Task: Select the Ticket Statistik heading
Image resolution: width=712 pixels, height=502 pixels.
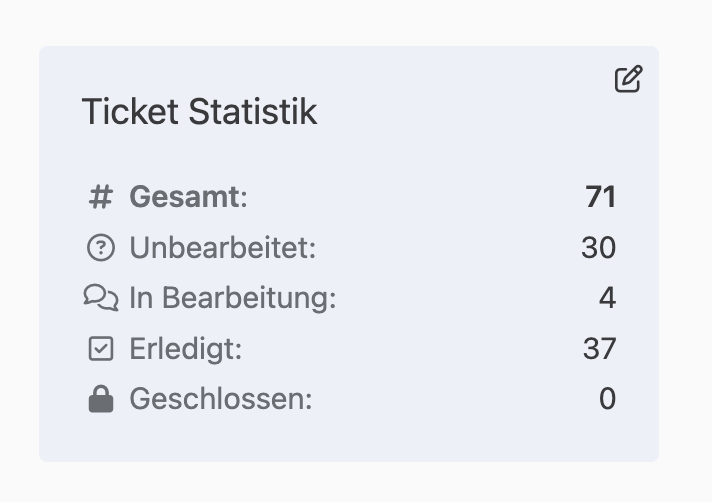Action: point(199,112)
